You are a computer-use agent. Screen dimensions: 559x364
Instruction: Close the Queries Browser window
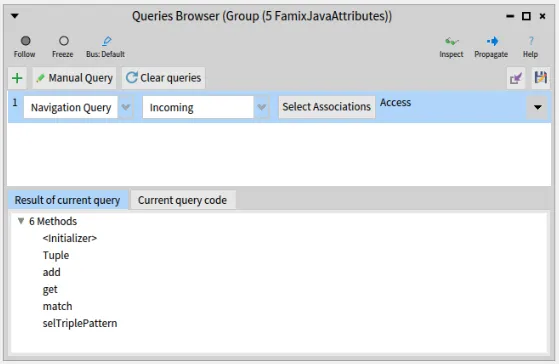point(542,16)
